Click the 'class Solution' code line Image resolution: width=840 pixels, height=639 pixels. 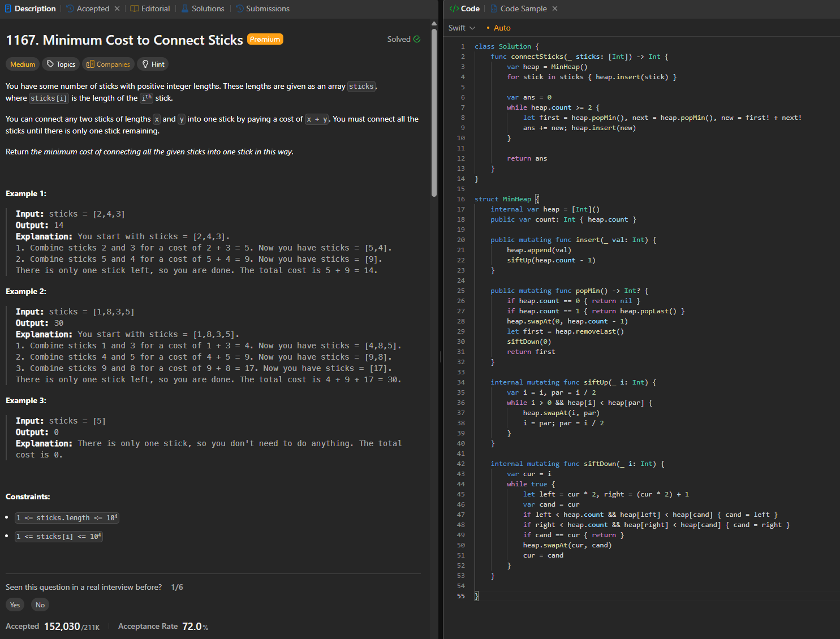point(507,46)
